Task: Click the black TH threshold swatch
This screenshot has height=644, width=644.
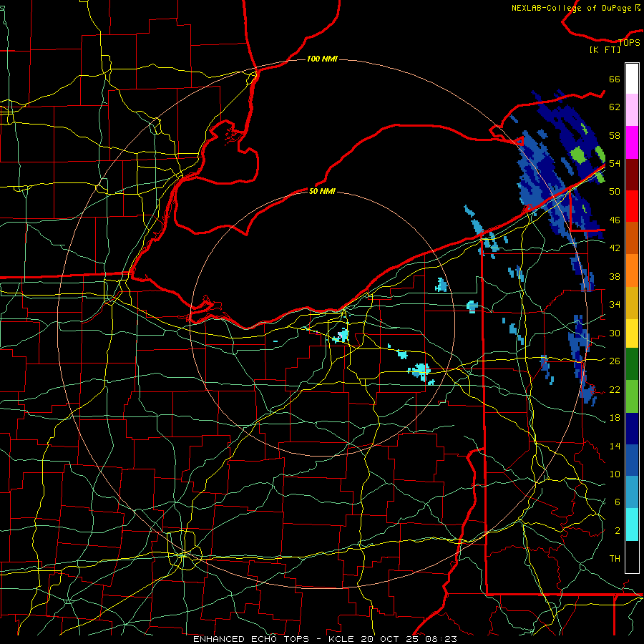Action: 632,557
